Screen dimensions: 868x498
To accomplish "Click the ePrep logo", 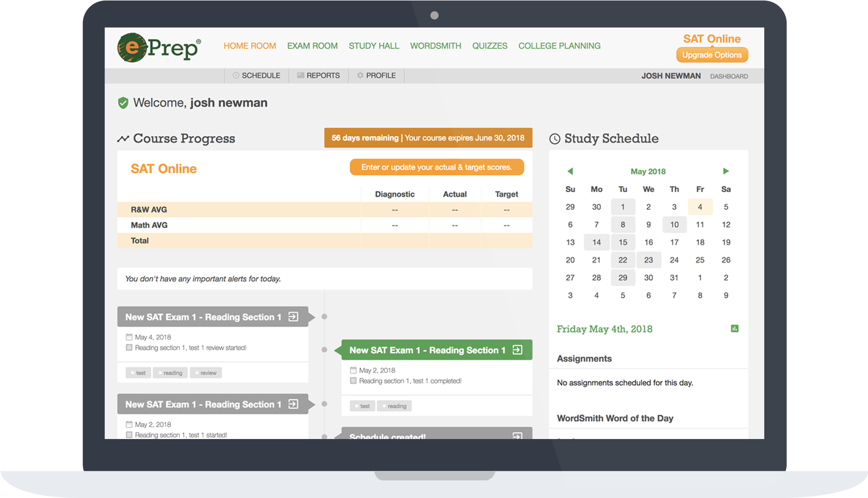I will coord(159,48).
